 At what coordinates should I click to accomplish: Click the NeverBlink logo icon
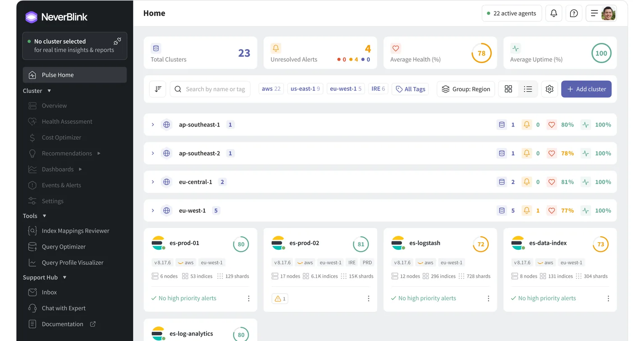(x=32, y=17)
